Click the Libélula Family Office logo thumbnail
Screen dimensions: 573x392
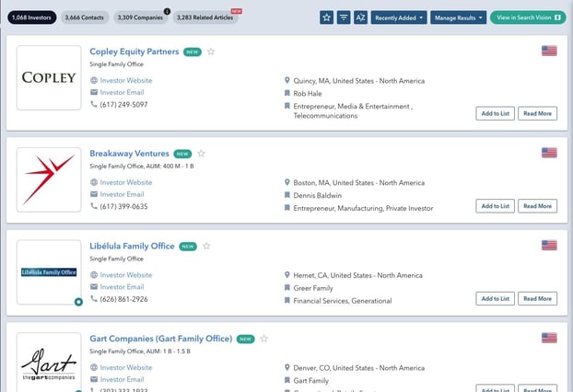coord(49,272)
